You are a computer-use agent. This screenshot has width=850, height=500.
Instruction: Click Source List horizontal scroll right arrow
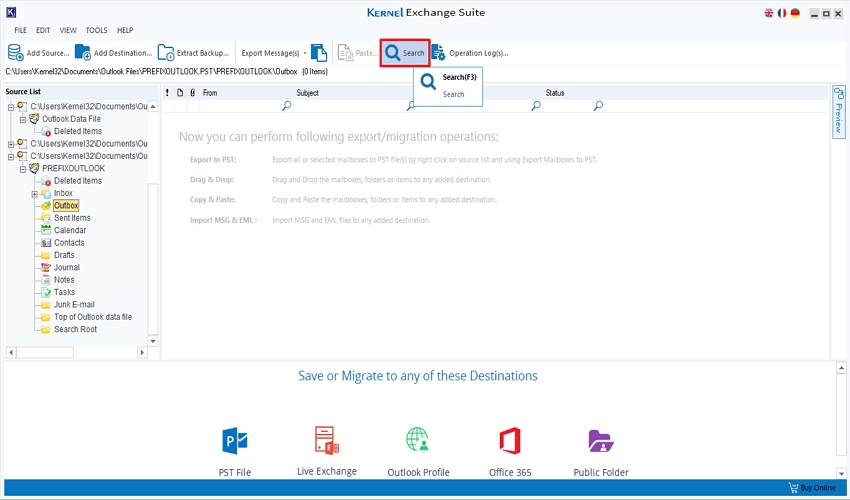[142, 352]
